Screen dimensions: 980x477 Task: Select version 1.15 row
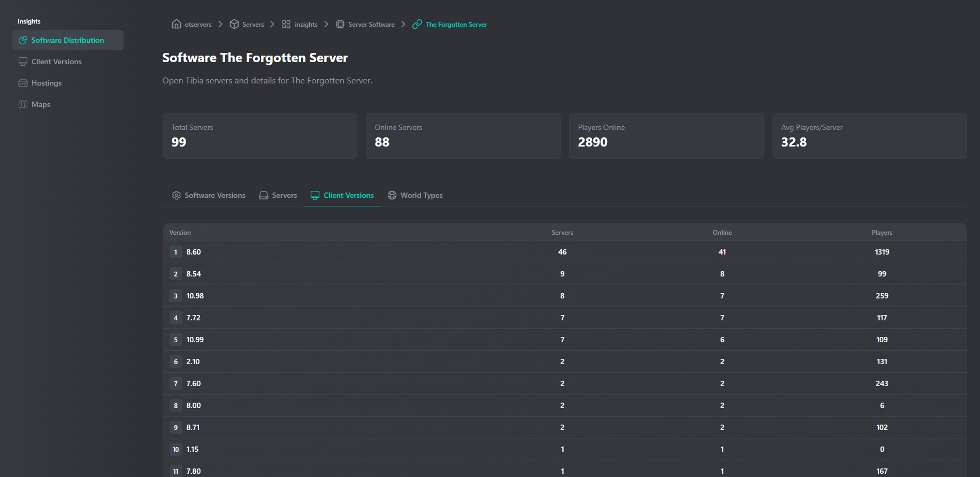tap(565, 449)
